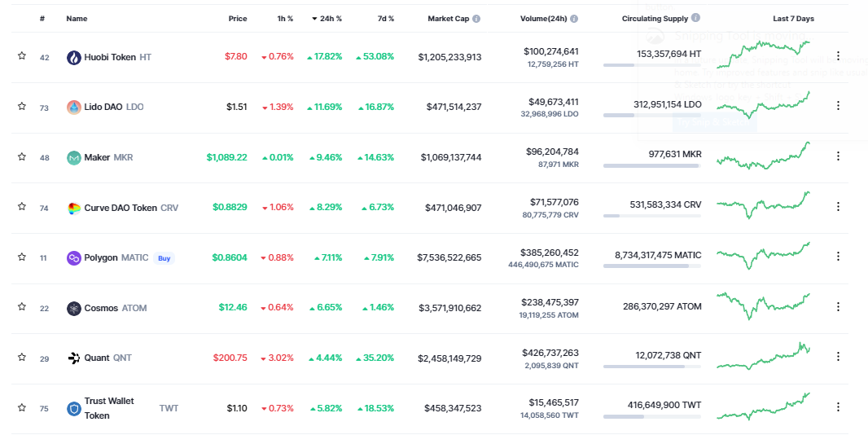
Task: Click the Lido DAO coin logo
Action: pyautogui.click(x=74, y=108)
